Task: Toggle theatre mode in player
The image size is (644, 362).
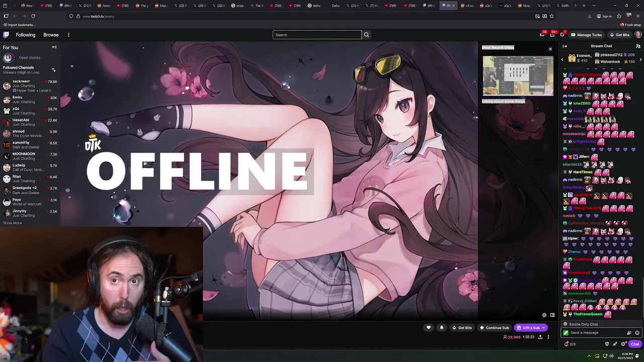Action: point(552,315)
